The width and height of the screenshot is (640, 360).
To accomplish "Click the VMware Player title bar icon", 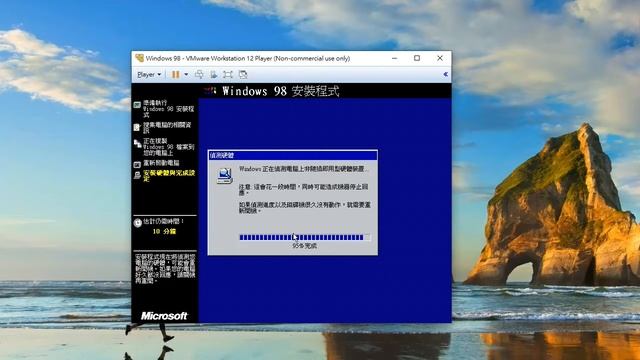I will 140,58.
